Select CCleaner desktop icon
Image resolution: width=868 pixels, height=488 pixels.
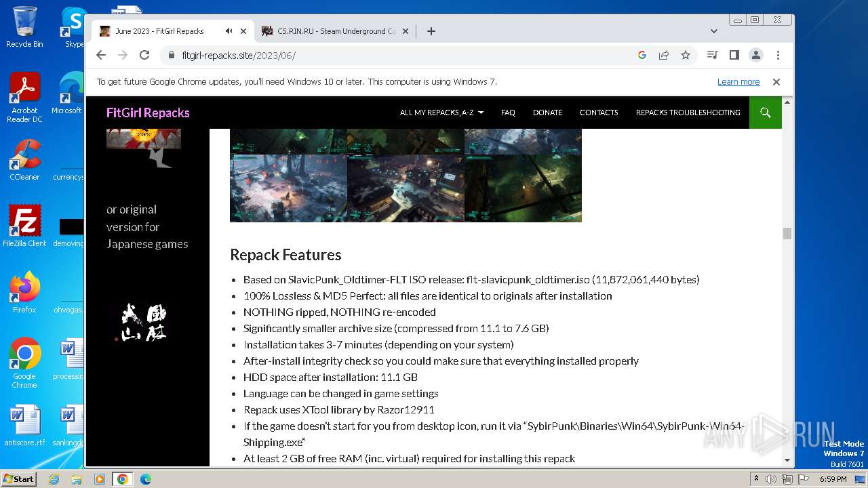click(24, 160)
